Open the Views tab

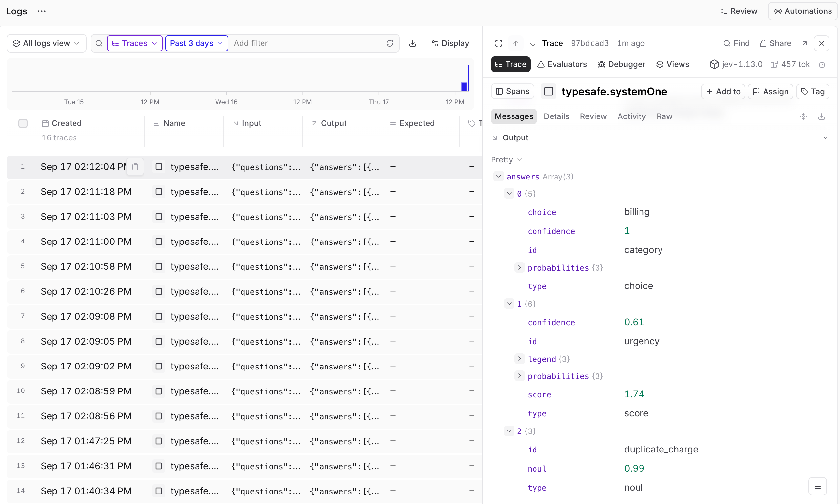point(673,64)
